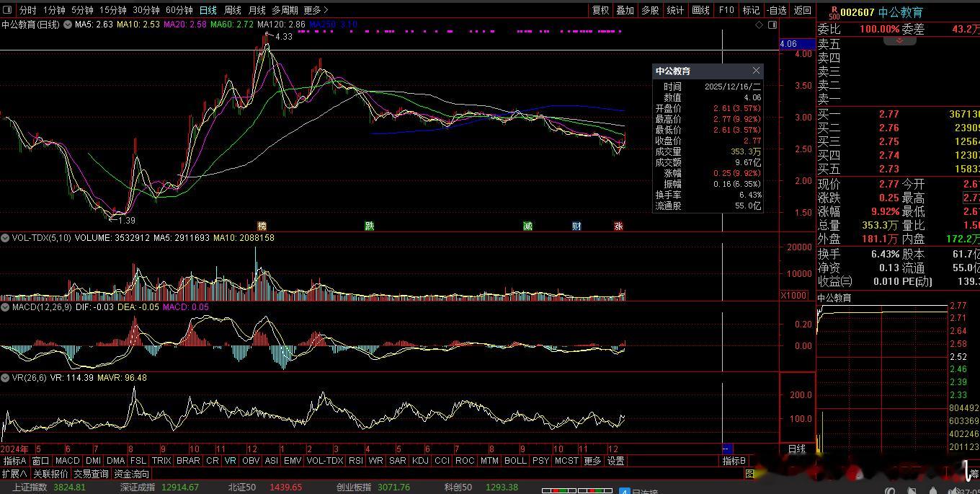Open the 画线 drawing tools

[x=700, y=10]
